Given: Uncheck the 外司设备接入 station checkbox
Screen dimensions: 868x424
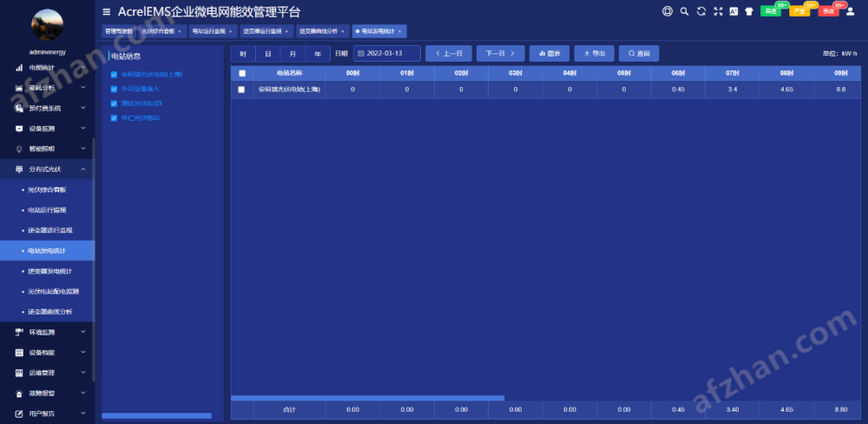Looking at the screenshot, I should point(114,89).
